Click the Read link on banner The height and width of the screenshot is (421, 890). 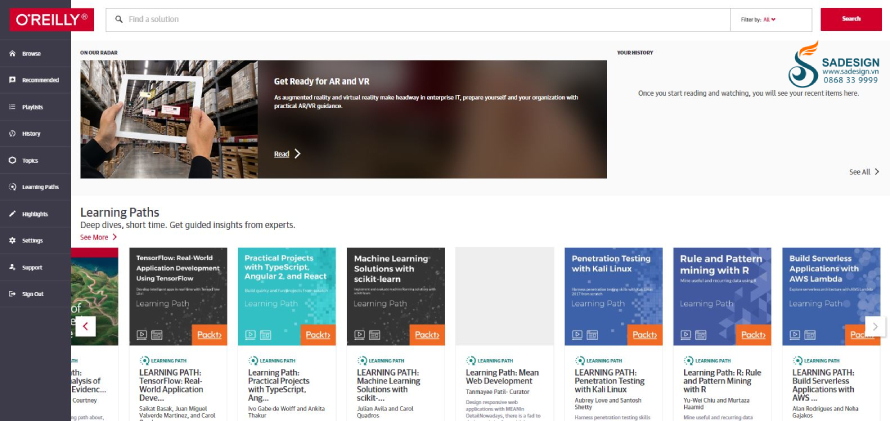(x=282, y=154)
